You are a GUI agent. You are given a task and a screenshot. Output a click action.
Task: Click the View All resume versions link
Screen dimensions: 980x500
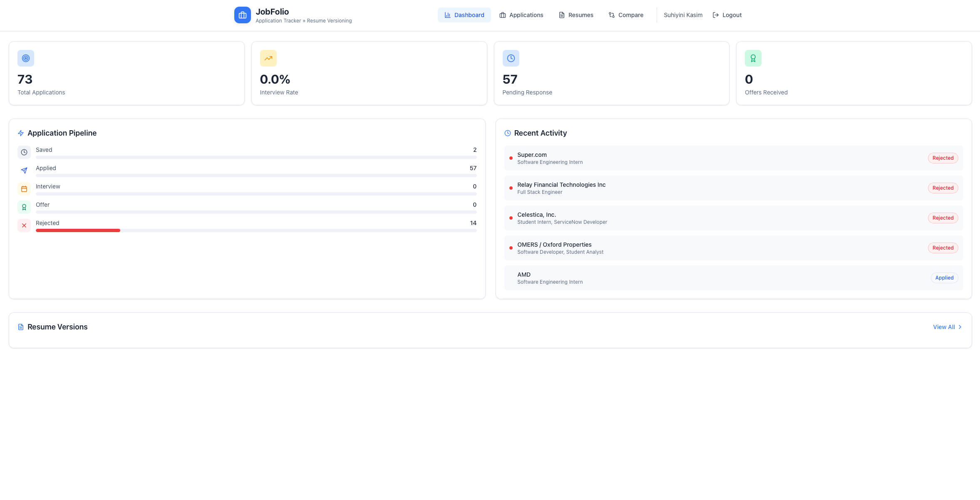[x=944, y=327]
